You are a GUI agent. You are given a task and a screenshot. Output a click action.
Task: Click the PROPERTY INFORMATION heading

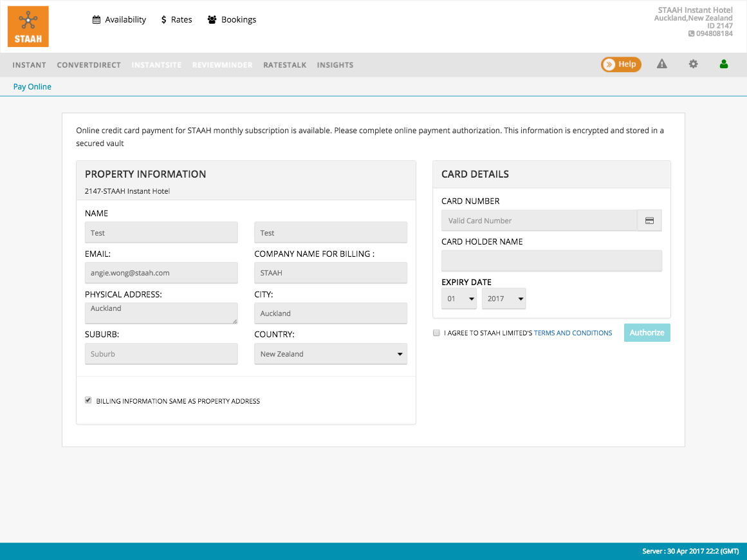point(145,174)
